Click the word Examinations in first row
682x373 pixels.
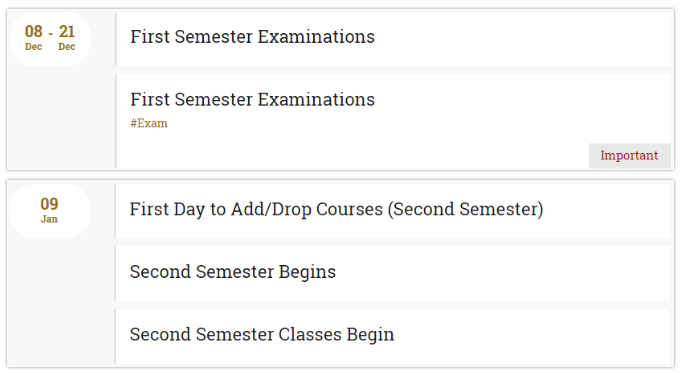point(316,37)
